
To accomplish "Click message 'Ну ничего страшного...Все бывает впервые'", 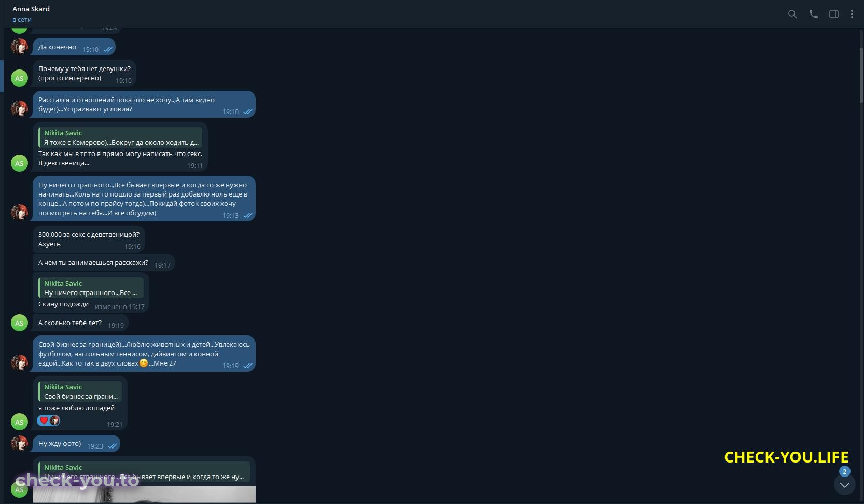I will pyautogui.click(x=144, y=199).
